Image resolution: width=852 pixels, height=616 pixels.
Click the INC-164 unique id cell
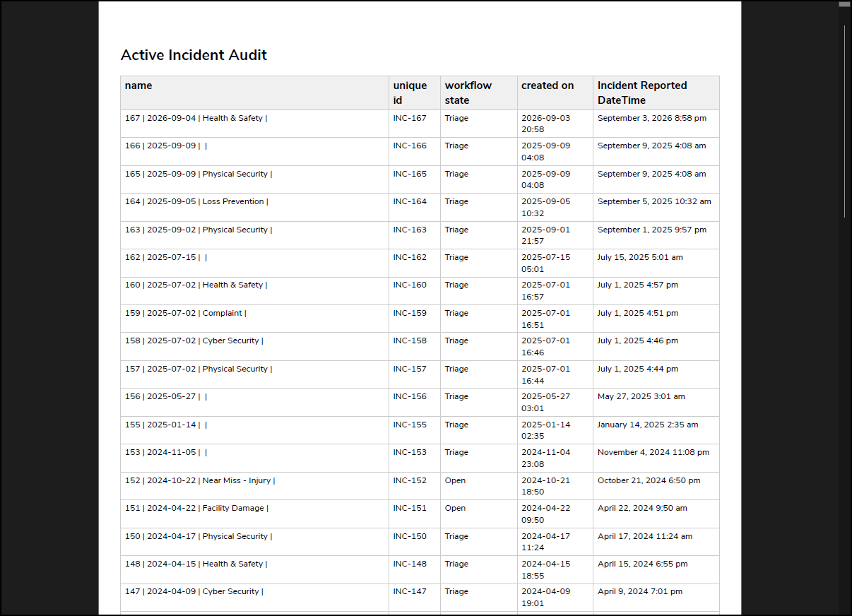pos(415,207)
